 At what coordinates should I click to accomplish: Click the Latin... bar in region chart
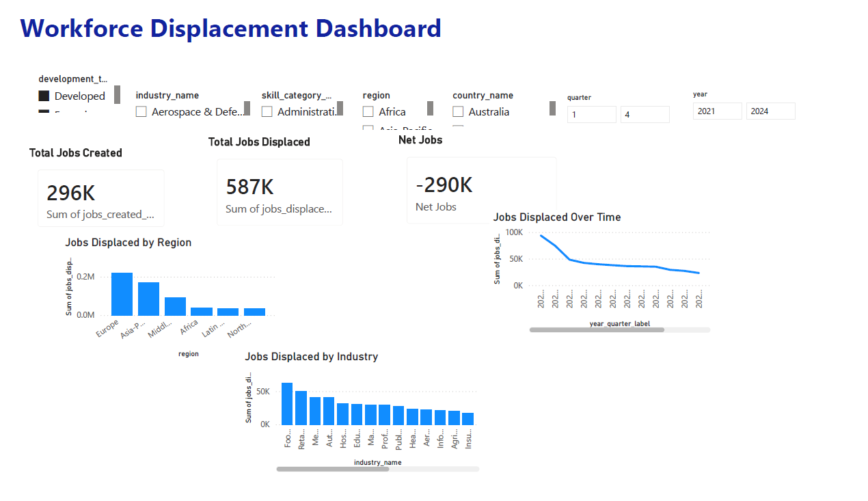click(228, 312)
